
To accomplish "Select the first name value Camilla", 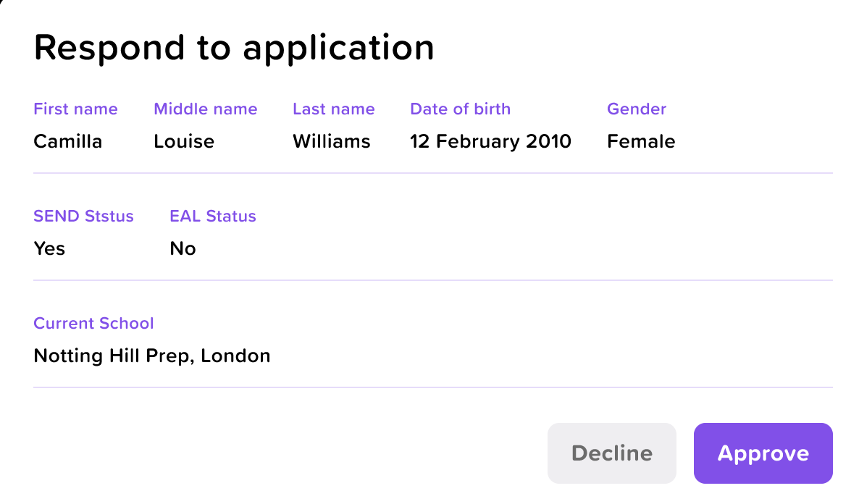I will click(x=67, y=141).
